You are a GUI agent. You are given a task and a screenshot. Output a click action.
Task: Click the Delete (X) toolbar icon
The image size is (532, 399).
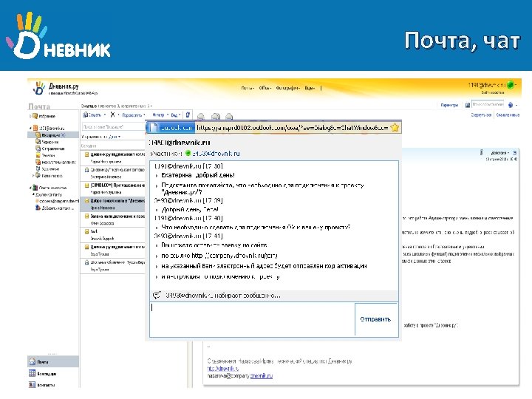(x=112, y=115)
